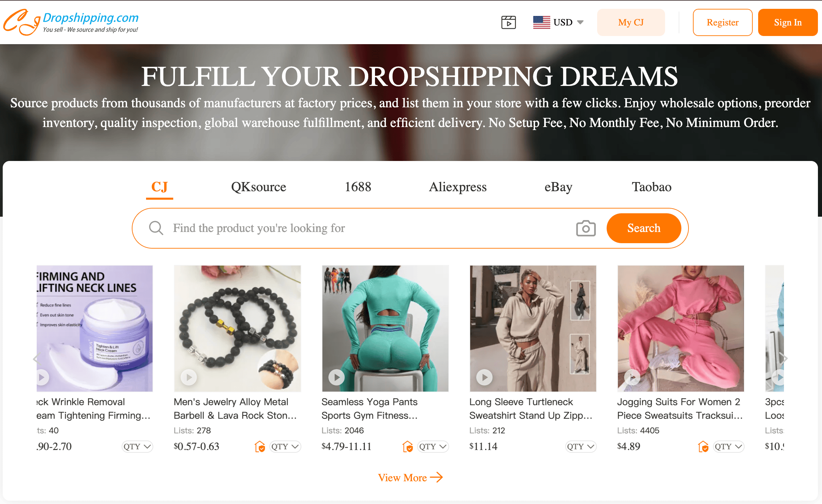Expand QTY dropdown for Jogging Suits
The width and height of the screenshot is (822, 504).
(728, 447)
